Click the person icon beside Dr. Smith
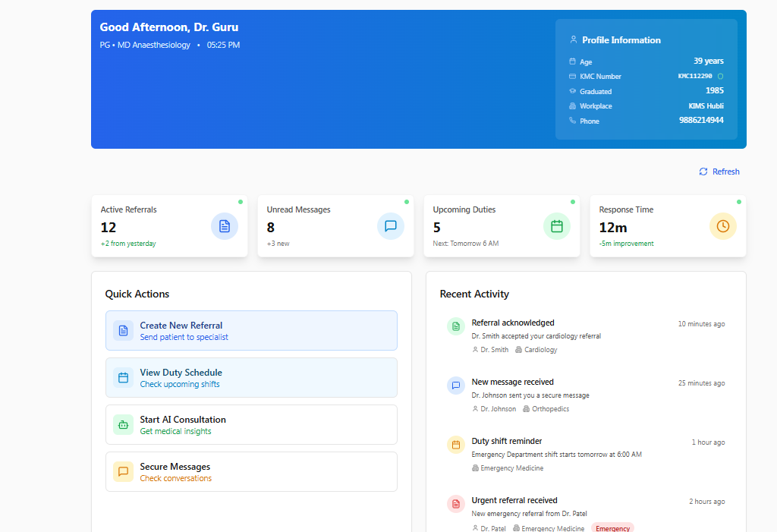Screen dimensions: 777x532 tap(475, 350)
